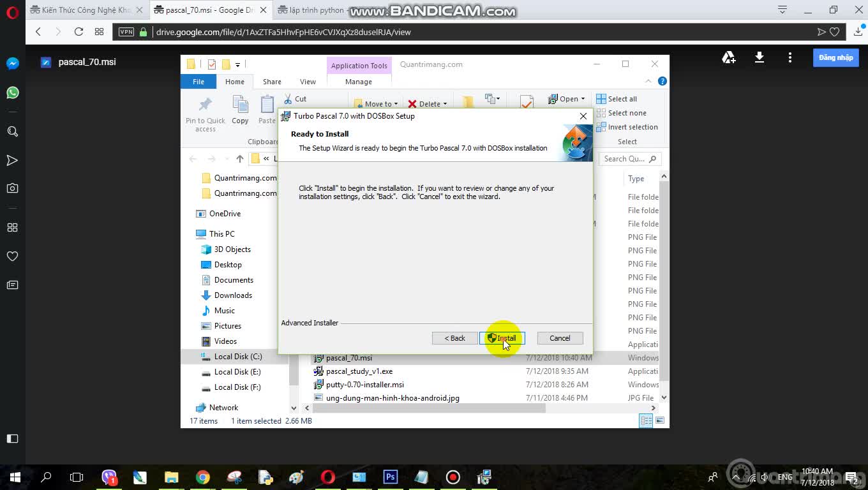Open Chrome from the taskbar
The image size is (868, 490).
[x=203, y=477]
